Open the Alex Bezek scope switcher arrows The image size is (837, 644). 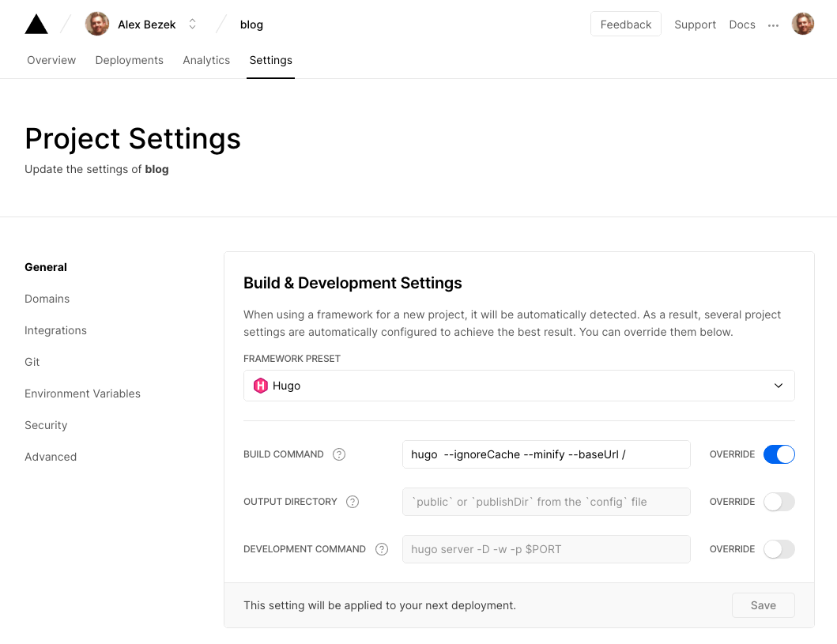(193, 24)
